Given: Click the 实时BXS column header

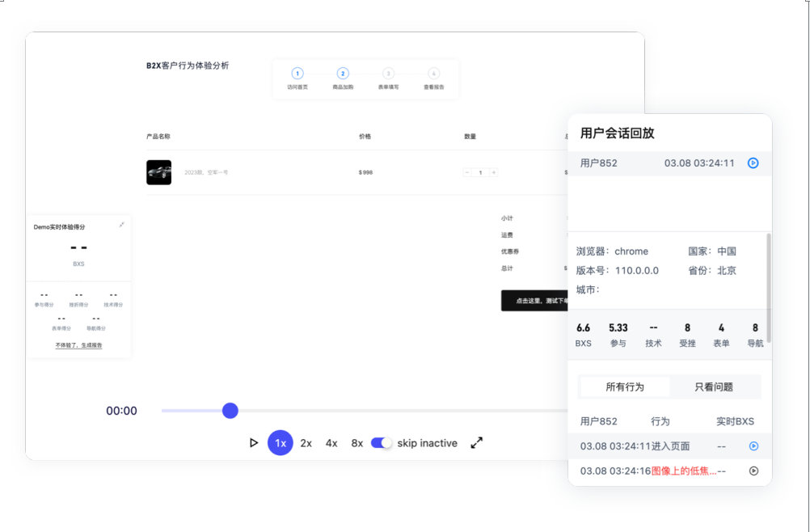Looking at the screenshot, I should coord(735,421).
